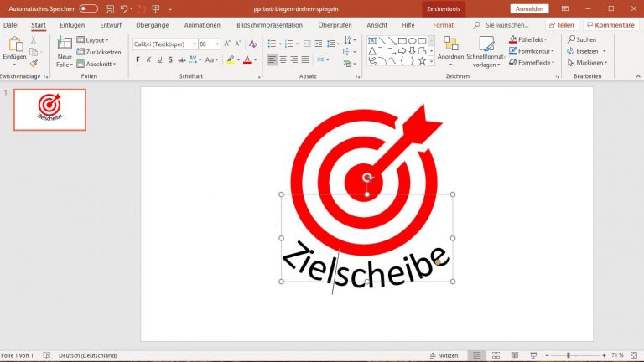Toggle italic text formatting
Screen dimensions: 644x362
pos(148,59)
